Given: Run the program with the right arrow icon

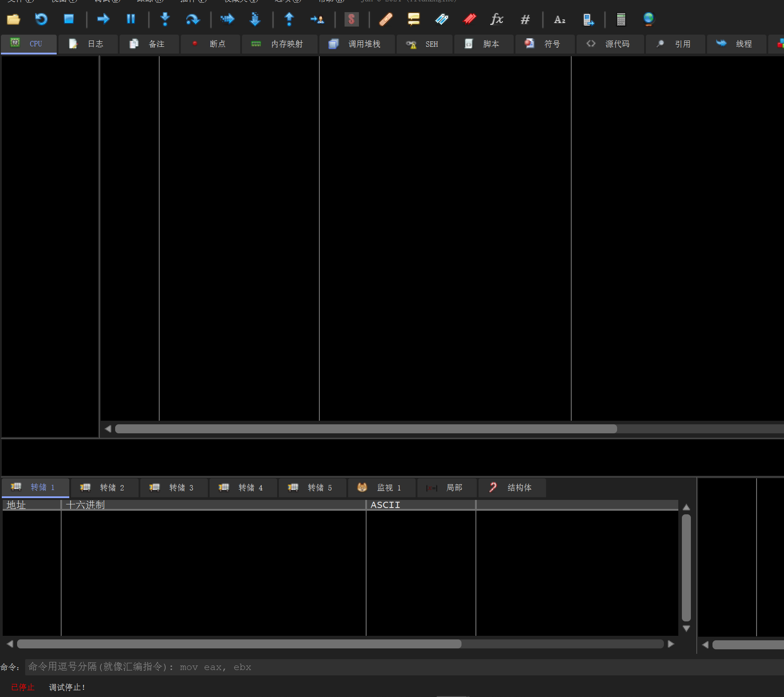Looking at the screenshot, I should coord(103,19).
